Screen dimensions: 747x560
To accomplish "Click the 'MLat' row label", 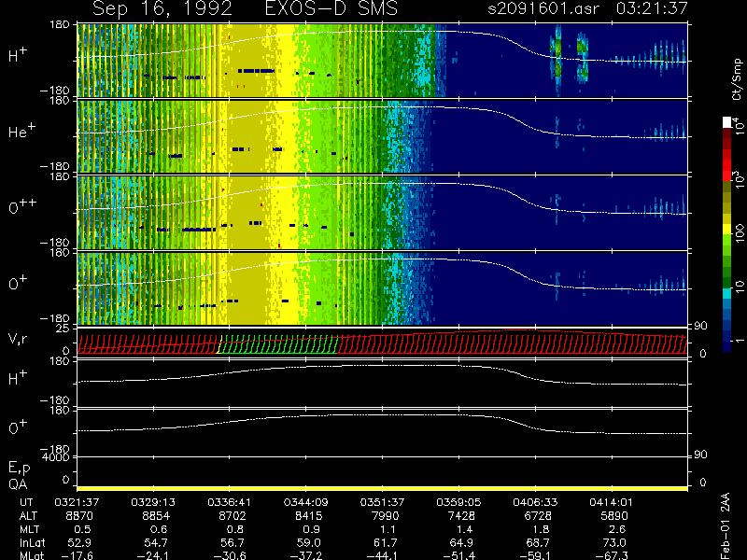I will tap(32, 555).
